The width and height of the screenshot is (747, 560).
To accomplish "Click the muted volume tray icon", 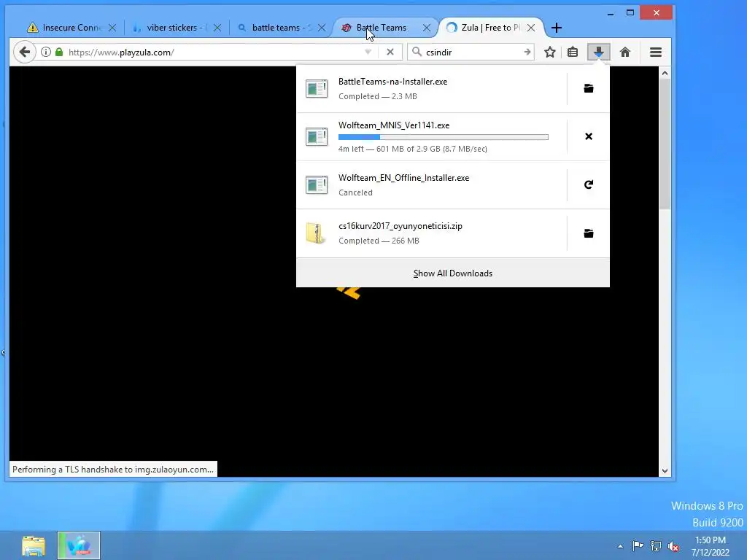I will point(673,546).
